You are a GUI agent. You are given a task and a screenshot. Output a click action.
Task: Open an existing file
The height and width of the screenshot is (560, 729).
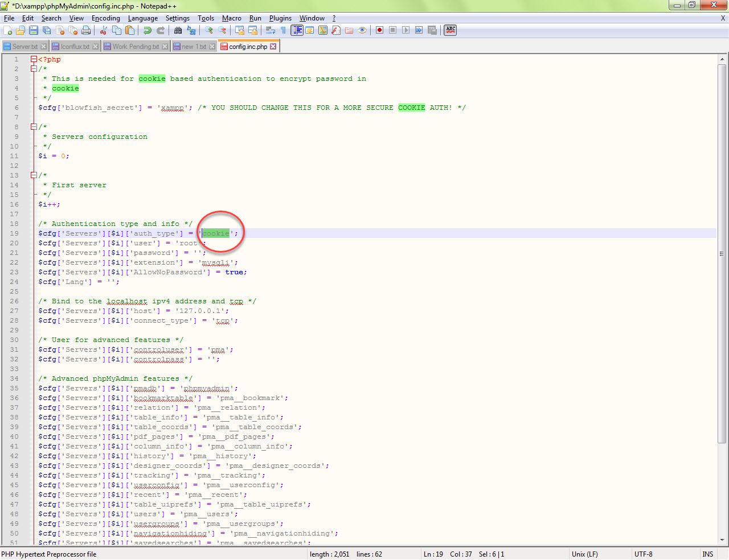click(20, 30)
